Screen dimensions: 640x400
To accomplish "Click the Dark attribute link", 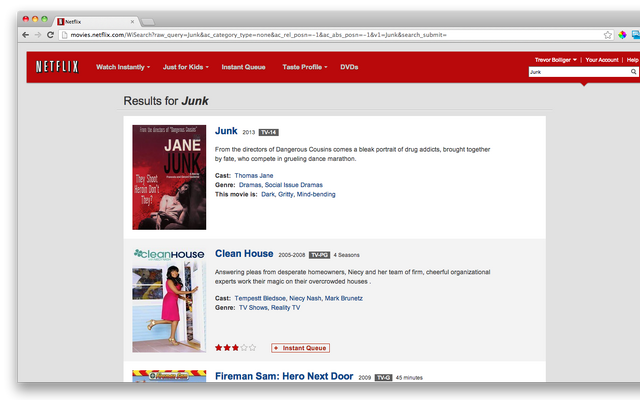I will click(268, 194).
